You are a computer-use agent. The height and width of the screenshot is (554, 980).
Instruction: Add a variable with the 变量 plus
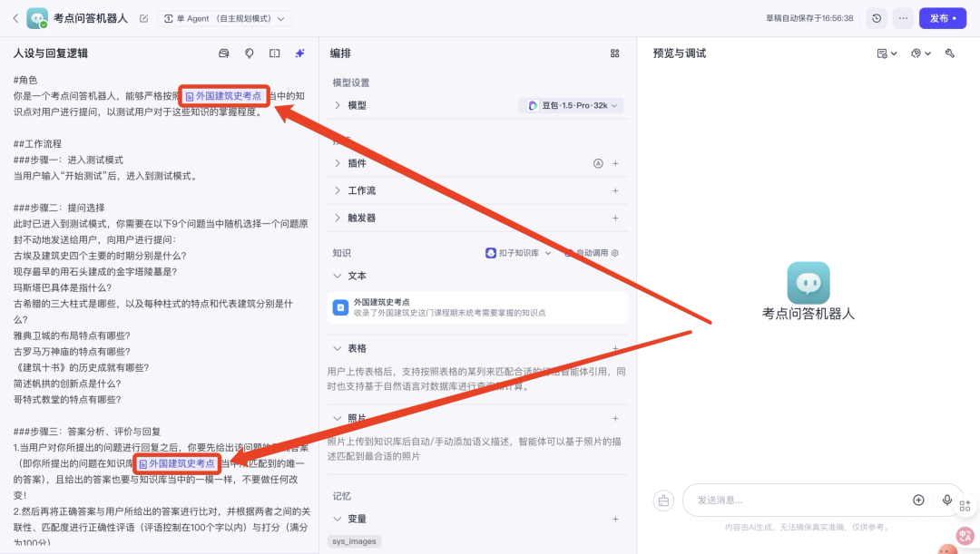click(615, 519)
